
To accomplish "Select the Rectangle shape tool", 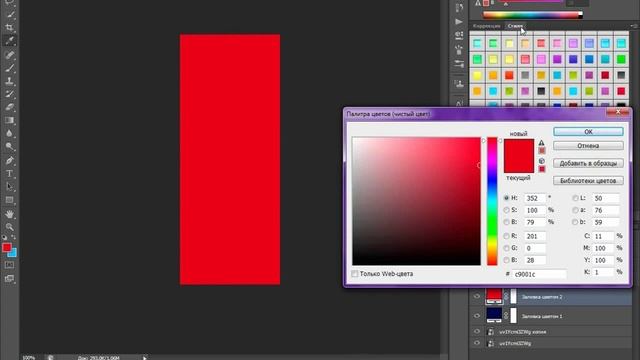I will pyautogui.click(x=9, y=200).
